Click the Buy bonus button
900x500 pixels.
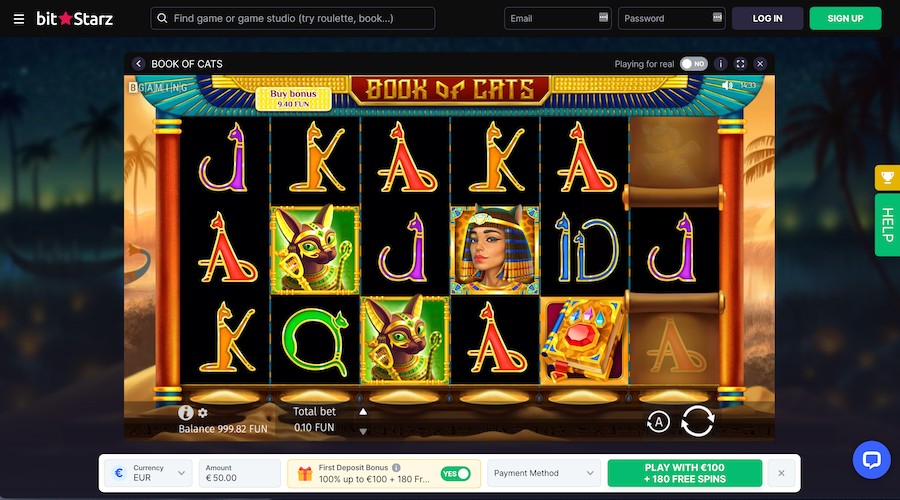click(x=293, y=99)
